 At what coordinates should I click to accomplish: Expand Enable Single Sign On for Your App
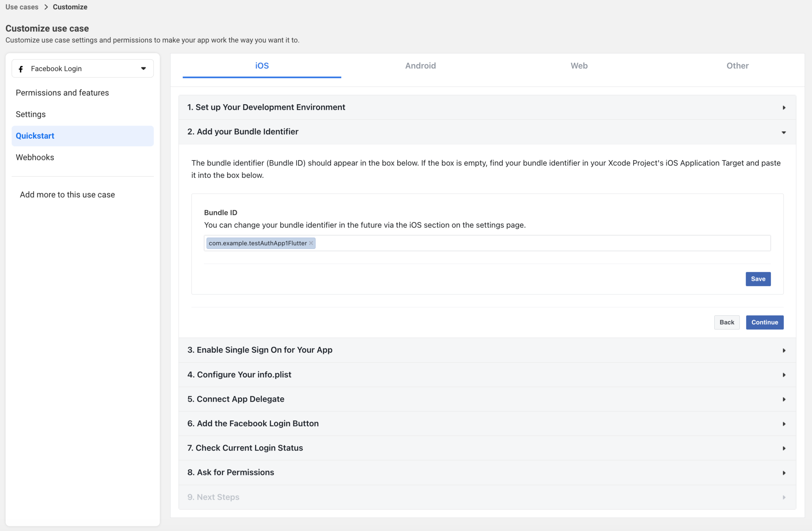pos(783,350)
